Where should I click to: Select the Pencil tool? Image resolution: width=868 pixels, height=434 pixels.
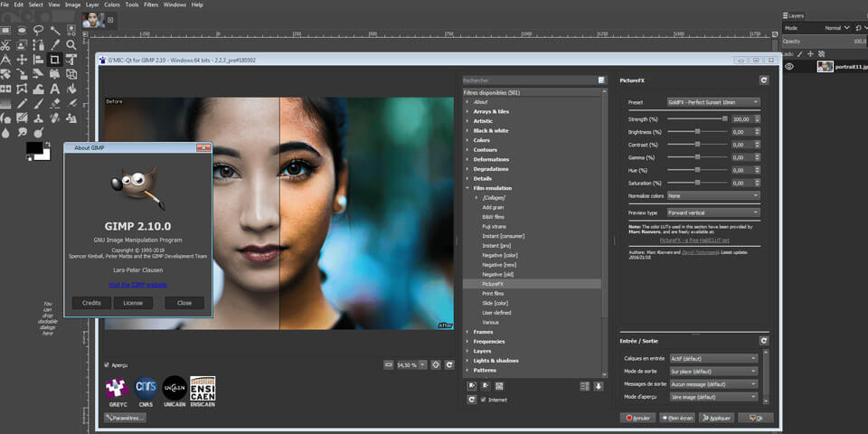pos(22,103)
